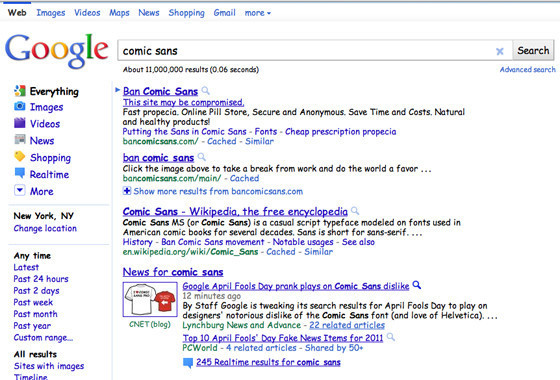Click the blue arrow marker beside first result
Screen dimensions: 560x380
click(x=118, y=90)
